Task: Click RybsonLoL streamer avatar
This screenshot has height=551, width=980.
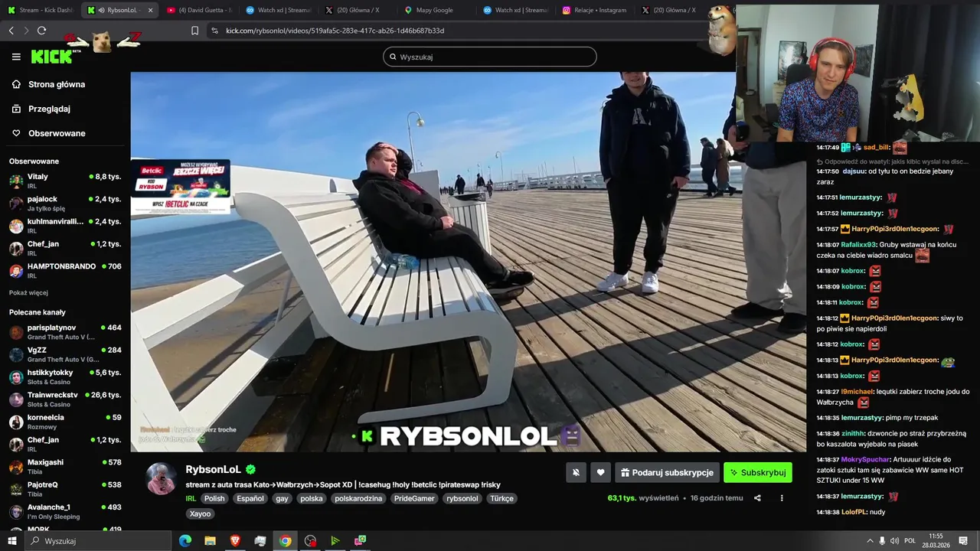Action: (162, 478)
